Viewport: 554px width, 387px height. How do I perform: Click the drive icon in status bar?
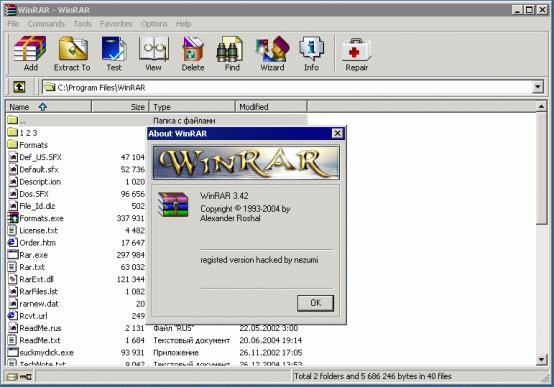pos(12,377)
